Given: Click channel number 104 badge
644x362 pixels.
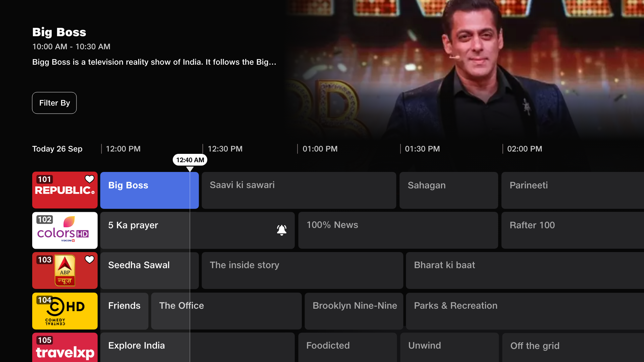Looking at the screenshot, I should (x=44, y=300).
